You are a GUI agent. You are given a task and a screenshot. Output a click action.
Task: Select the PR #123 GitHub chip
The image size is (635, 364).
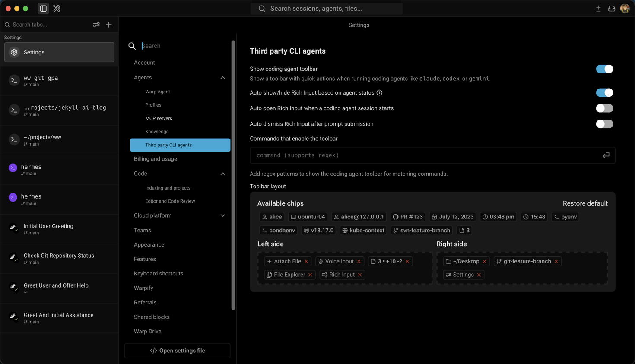pos(407,217)
